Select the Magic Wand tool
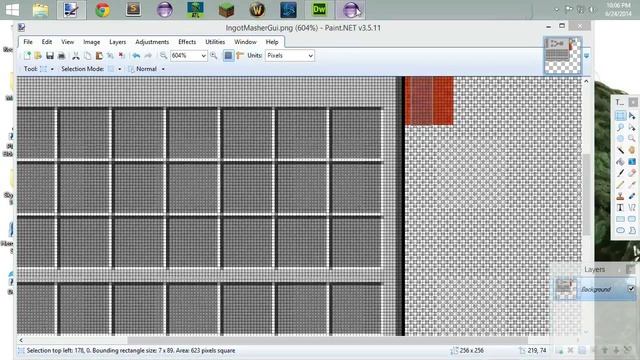 tap(620, 150)
